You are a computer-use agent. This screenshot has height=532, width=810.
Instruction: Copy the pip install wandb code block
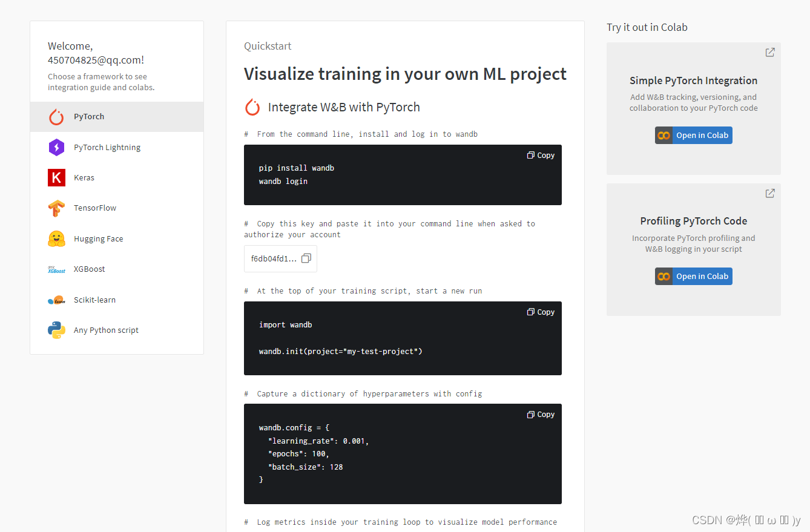541,155
